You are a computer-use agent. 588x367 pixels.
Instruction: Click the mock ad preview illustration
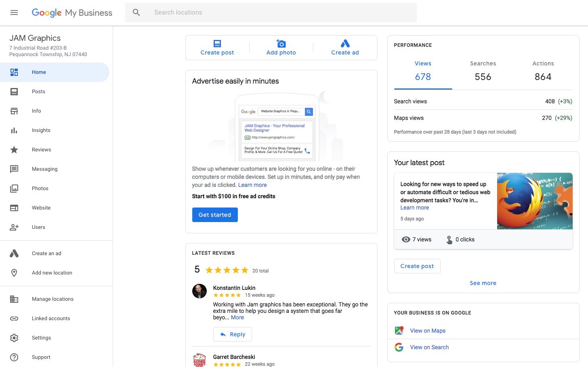tap(277, 128)
